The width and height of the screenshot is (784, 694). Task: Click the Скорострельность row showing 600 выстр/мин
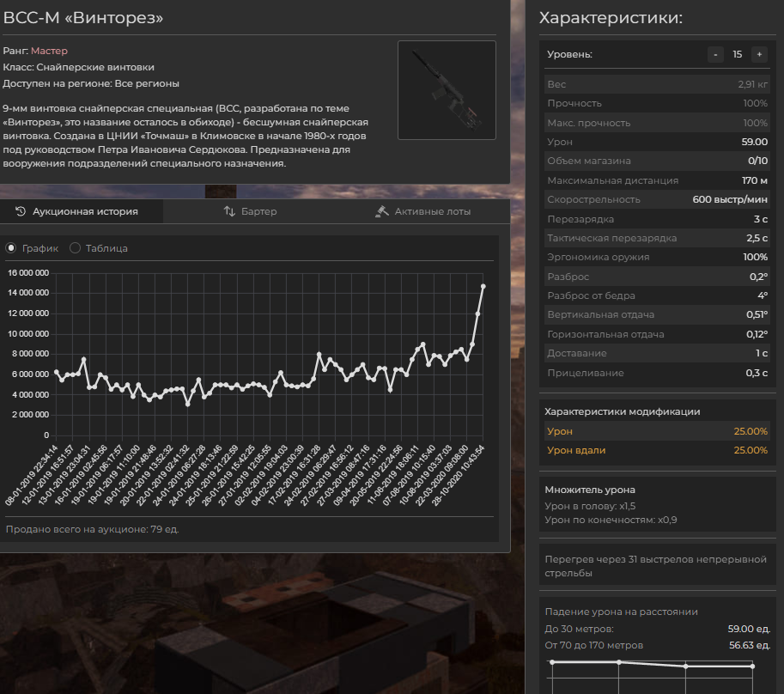[658, 199]
